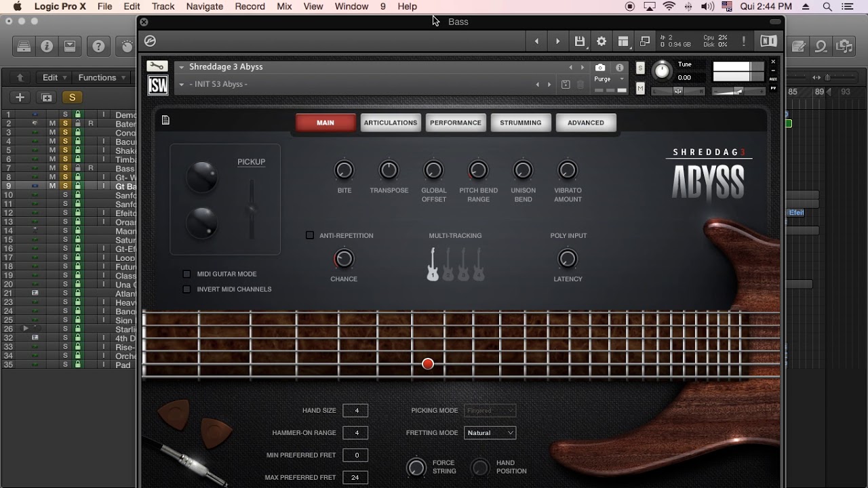Expand Shreddage 3 Abyss instrument dropdown arrow
Screen dimensions: 868x488
(182, 67)
